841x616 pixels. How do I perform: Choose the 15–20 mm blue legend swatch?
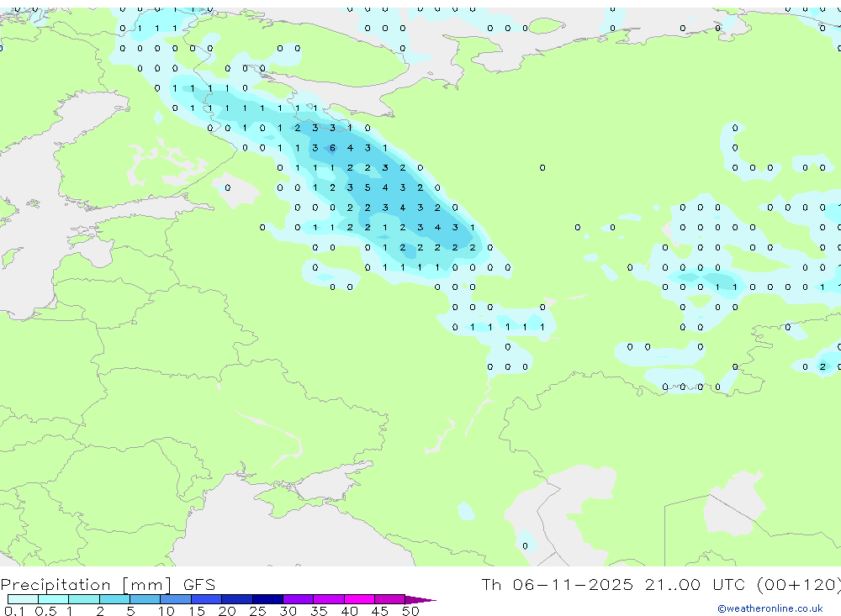[207, 599]
